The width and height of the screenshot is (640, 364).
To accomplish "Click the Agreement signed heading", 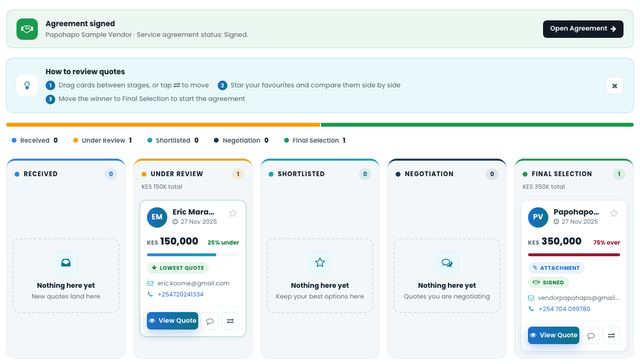I will point(80,24).
